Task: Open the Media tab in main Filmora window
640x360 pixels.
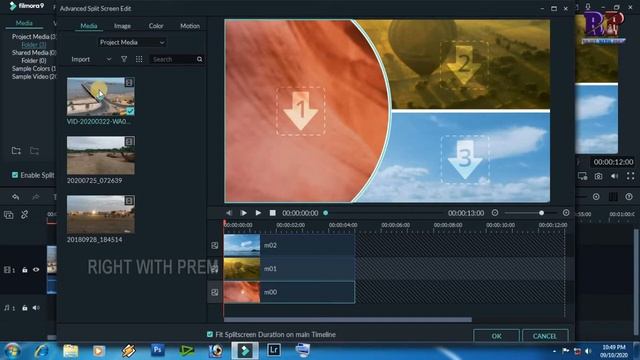Action: (24, 23)
